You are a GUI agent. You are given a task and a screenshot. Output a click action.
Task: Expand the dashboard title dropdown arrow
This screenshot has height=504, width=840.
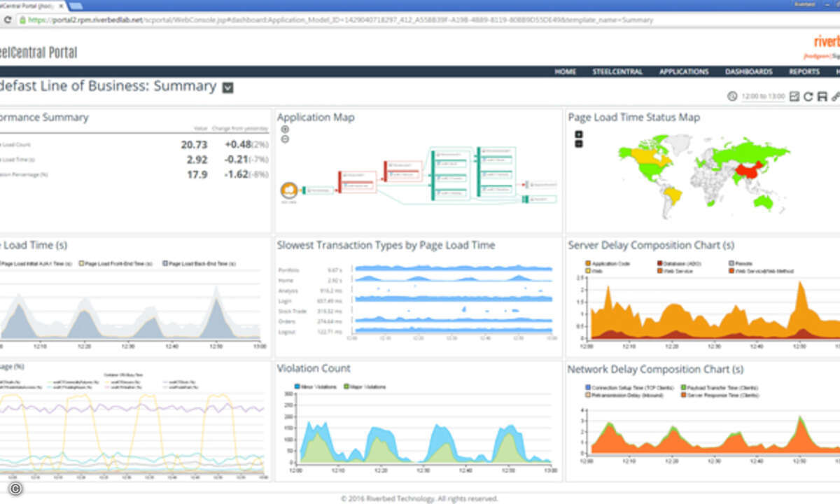[x=227, y=87]
